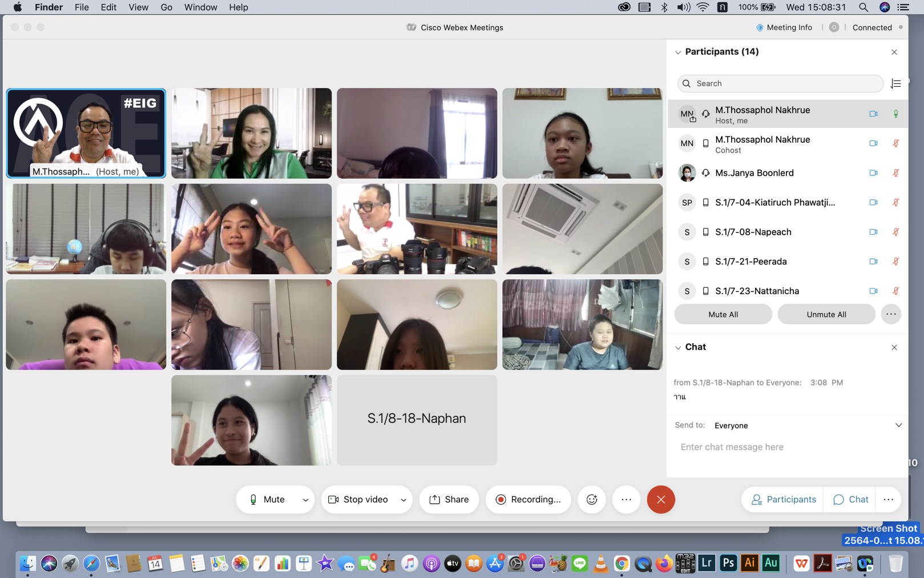Open the reactions emoji button
Screen dimensions: 924x578
click(592, 499)
